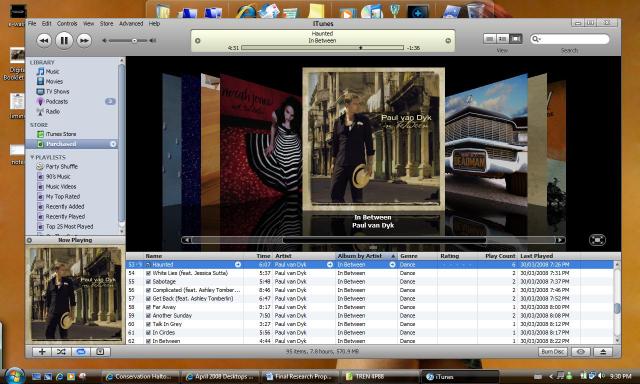640x384 pixels.
Task: Open the Help menu
Action: click(x=154, y=24)
